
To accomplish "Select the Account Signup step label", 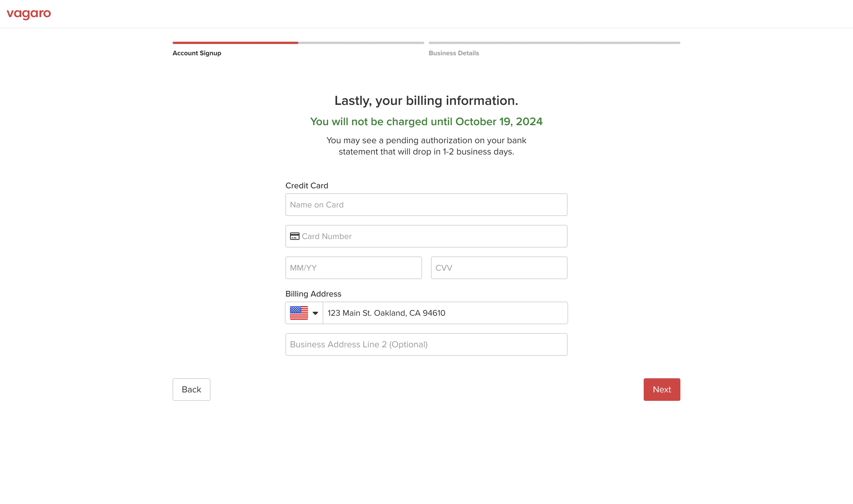I will [x=197, y=53].
